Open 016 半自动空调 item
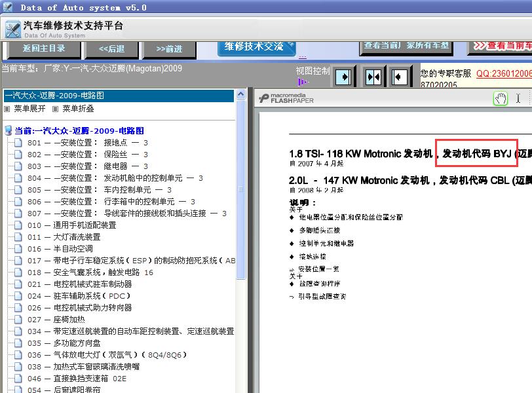This screenshot has width=532, height=393. point(60,249)
